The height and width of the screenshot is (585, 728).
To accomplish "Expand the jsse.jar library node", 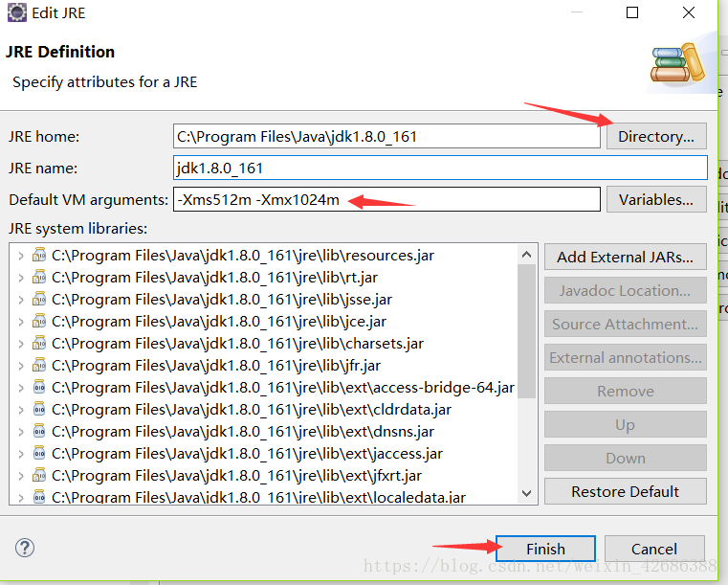I will pos(20,300).
